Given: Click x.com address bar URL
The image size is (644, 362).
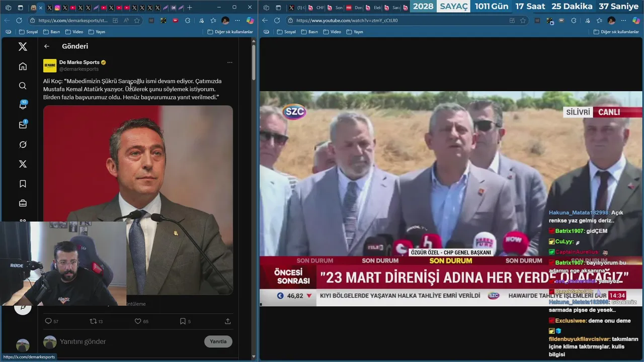Looking at the screenshot, I should click(x=73, y=21).
